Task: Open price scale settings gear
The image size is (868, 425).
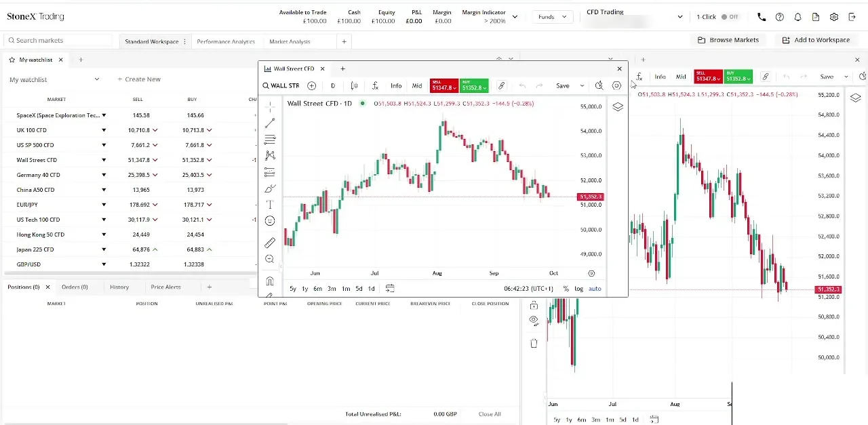Action: click(x=591, y=273)
